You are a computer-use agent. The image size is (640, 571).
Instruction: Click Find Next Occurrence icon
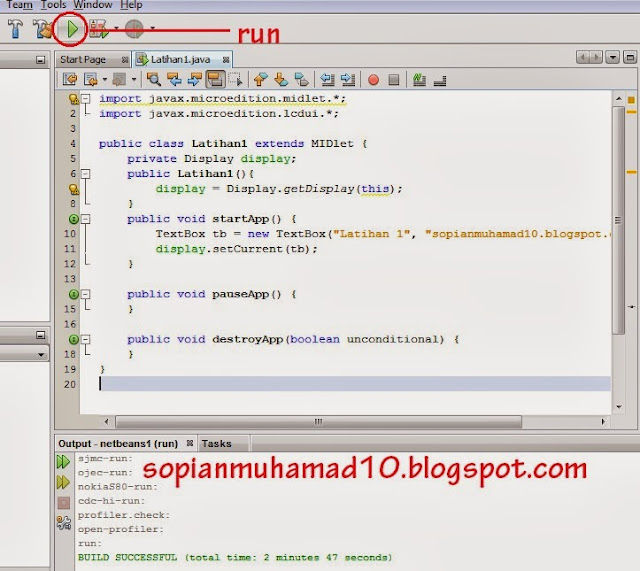195,79
